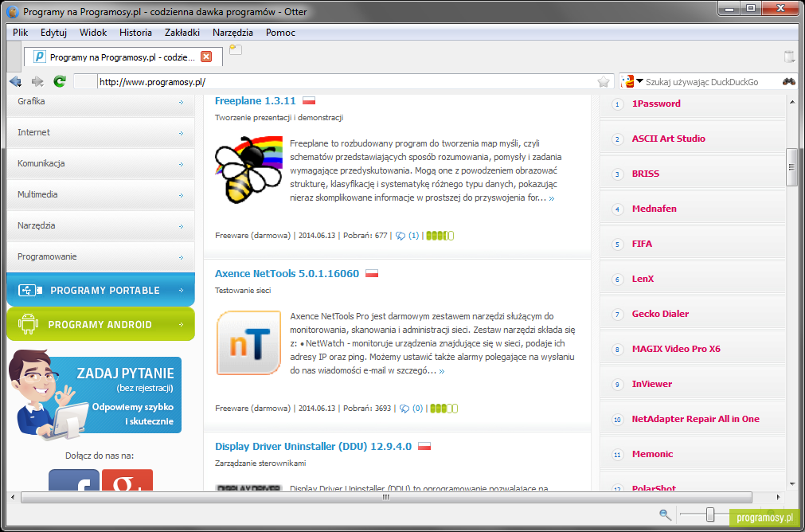This screenshot has height=532, width=805.
Task: Click the Freeplane rating bars
Action: pos(440,236)
